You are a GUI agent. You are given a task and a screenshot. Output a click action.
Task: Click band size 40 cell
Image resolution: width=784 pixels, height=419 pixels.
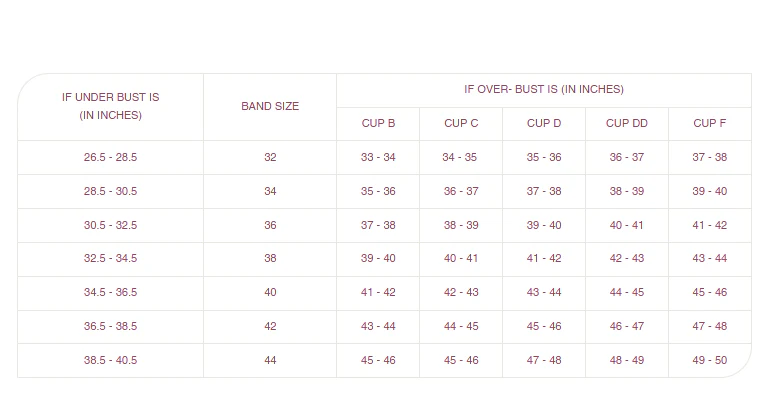(x=270, y=293)
